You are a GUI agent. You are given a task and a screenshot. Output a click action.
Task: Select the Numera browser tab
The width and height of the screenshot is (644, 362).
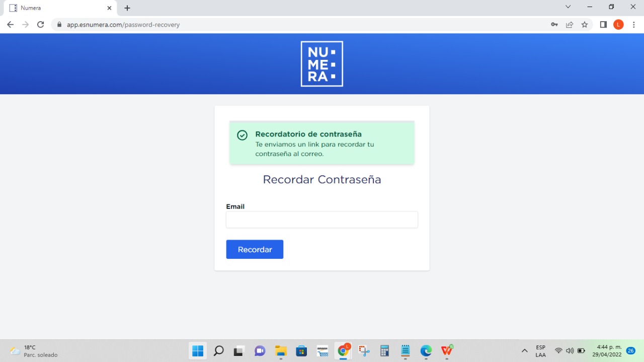(60, 8)
